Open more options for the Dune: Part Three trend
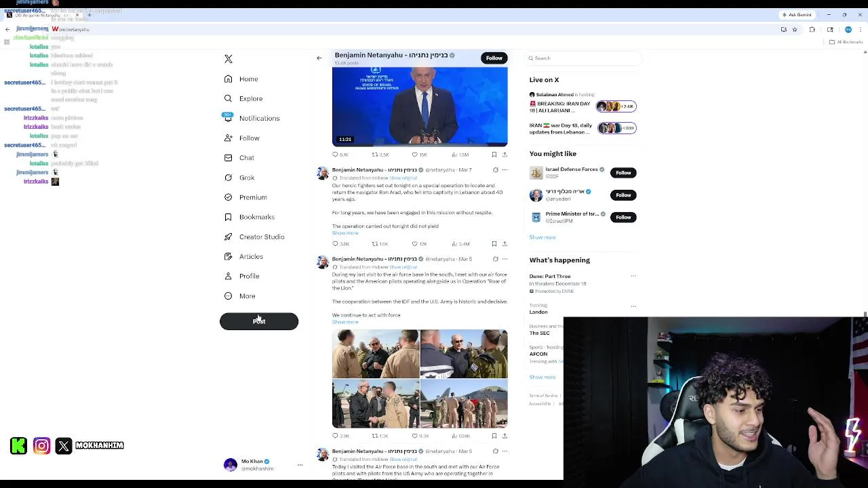 tap(633, 277)
